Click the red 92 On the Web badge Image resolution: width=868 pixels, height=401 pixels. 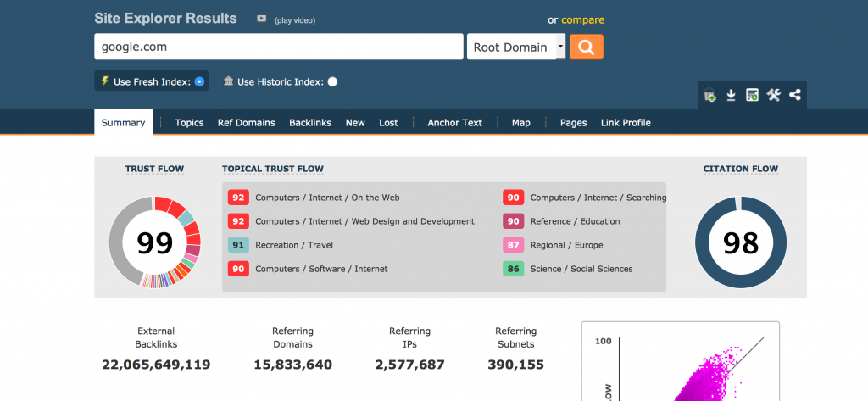(238, 198)
